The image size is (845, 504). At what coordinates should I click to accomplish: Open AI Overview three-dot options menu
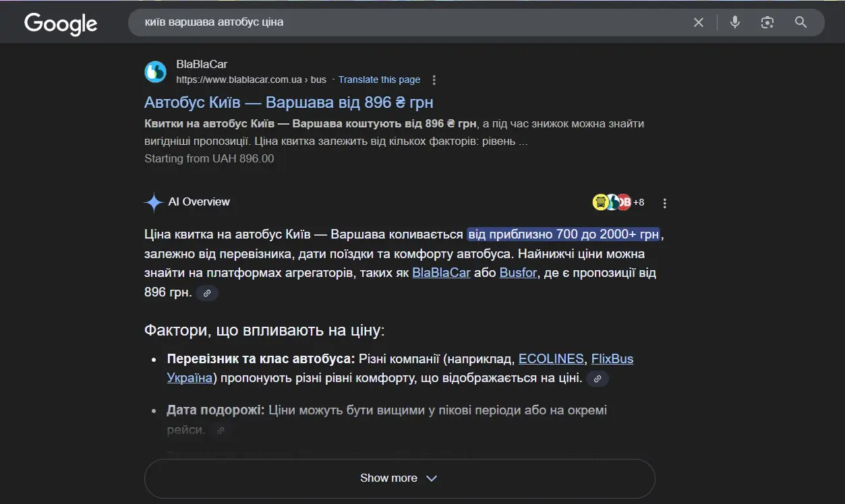665,203
